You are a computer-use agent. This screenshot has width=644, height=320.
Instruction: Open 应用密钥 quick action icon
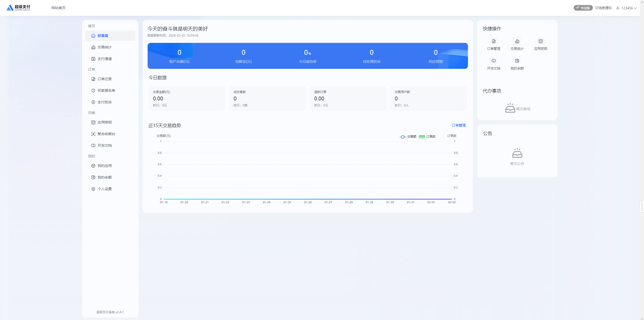click(x=540, y=41)
